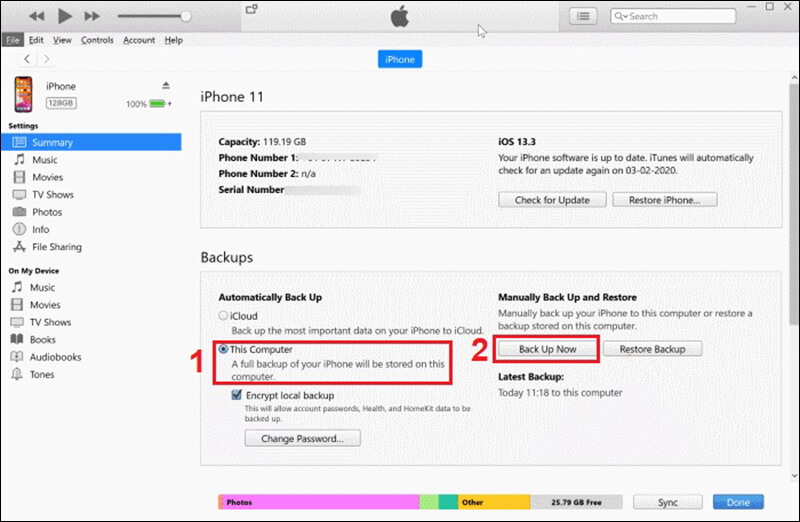Viewport: 800px width, 522px height.
Task: Click the Restore iPhone... button
Action: 664,200
